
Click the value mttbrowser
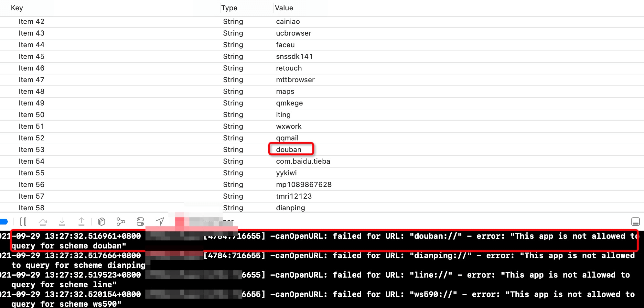tap(295, 80)
